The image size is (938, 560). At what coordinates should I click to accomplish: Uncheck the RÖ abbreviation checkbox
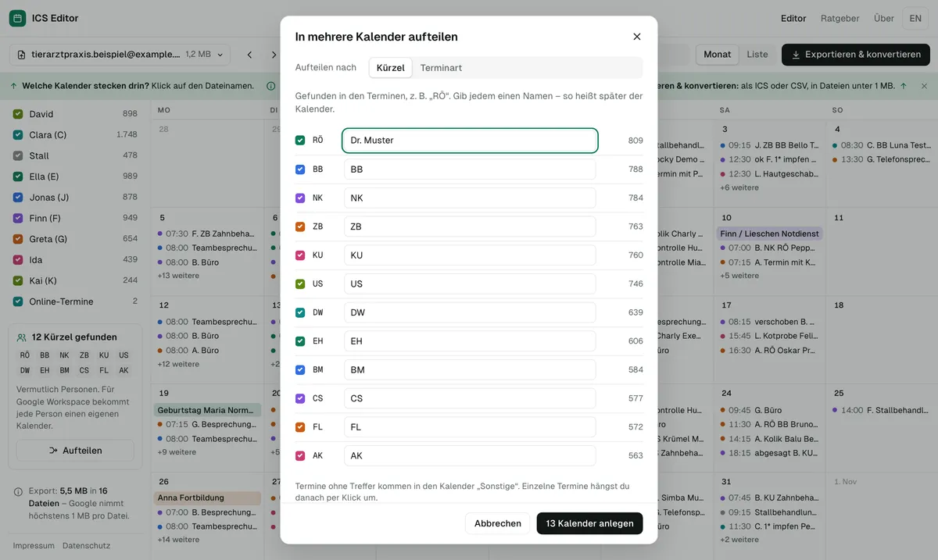point(300,141)
